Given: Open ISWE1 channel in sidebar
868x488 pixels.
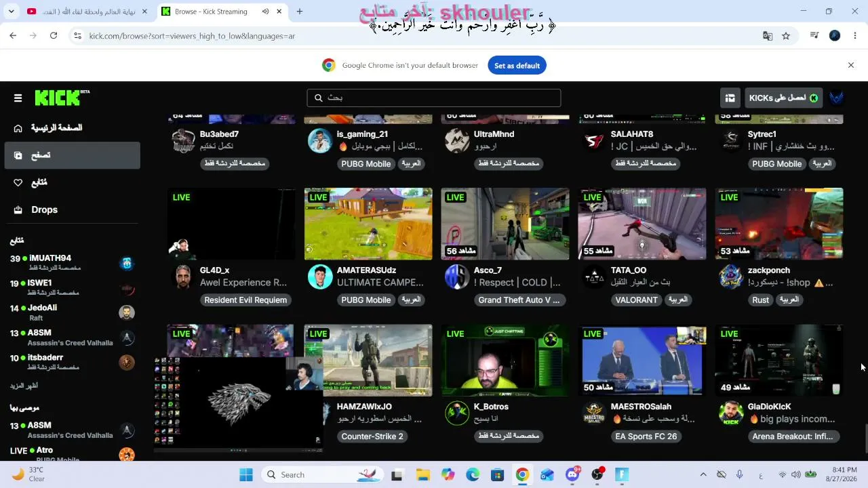Looking at the screenshot, I should [x=72, y=287].
